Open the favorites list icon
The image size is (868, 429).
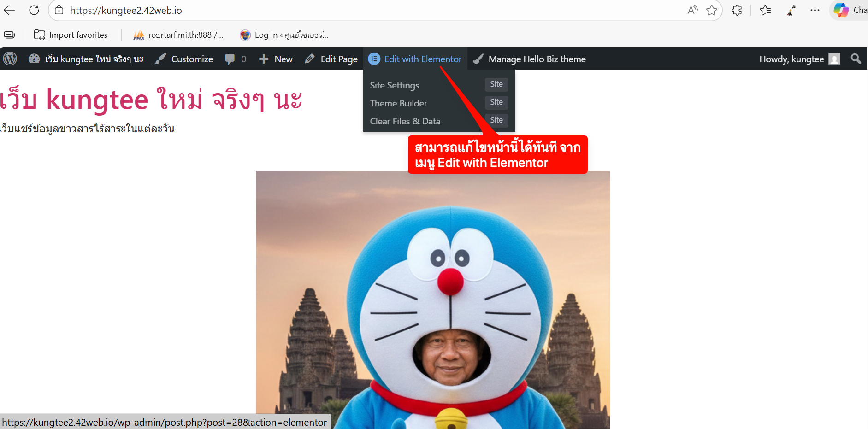coord(765,10)
